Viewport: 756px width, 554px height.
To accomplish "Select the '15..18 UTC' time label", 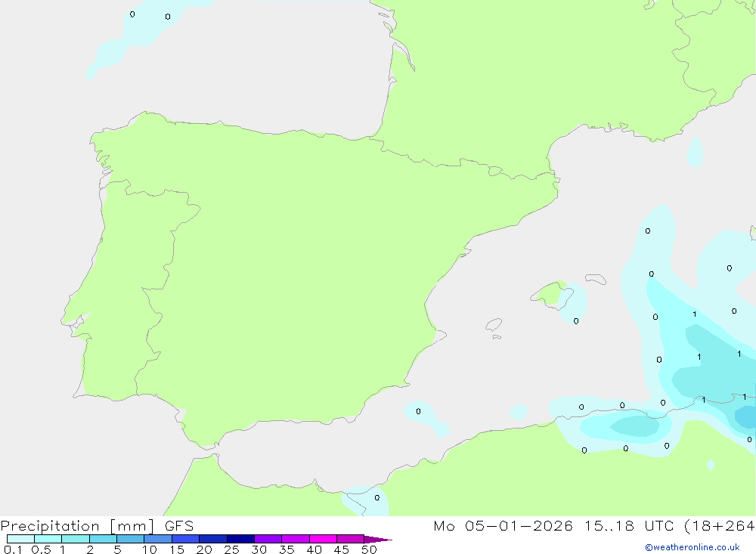I will tap(629, 526).
